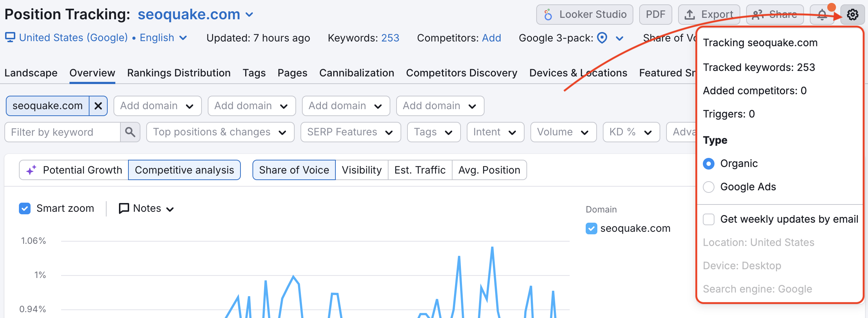Expand the Google 3-pack dropdown chevron

[x=620, y=38]
